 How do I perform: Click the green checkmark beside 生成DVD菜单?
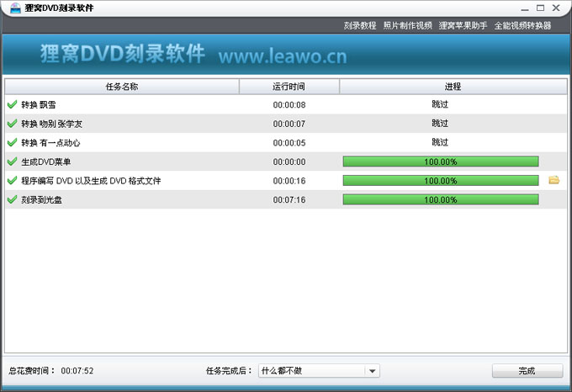pyautogui.click(x=12, y=162)
